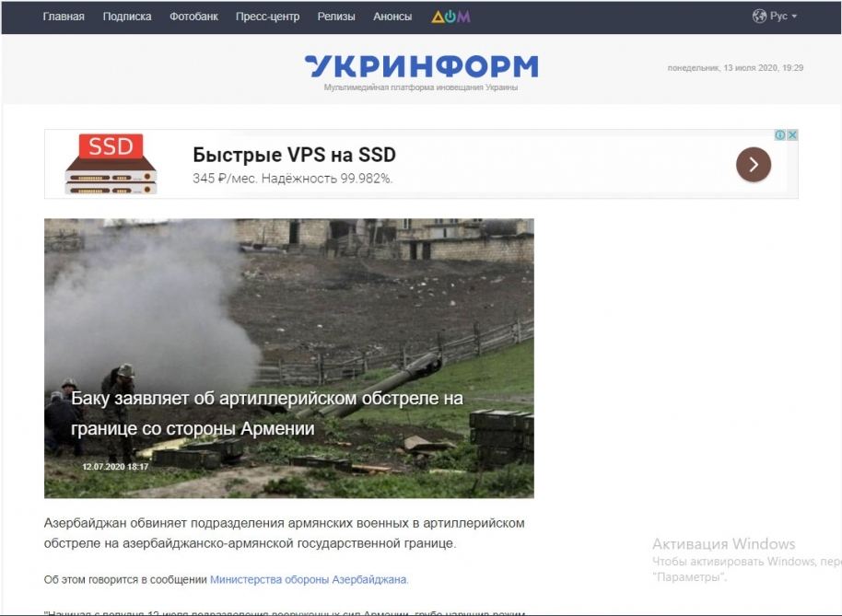Click the lead paragraph starting with Азербайджан обвиняет
Image resolution: width=842 pixels, height=616 pixels.
[x=284, y=533]
